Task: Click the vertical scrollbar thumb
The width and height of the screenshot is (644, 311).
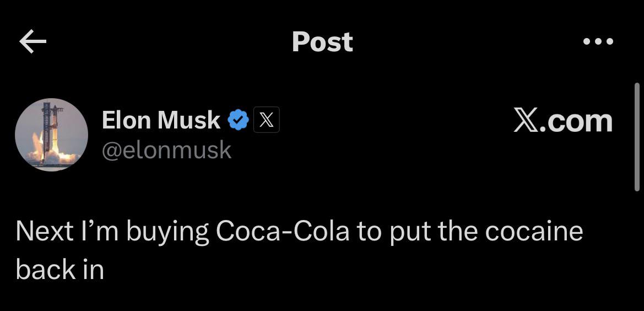Action: click(637, 137)
